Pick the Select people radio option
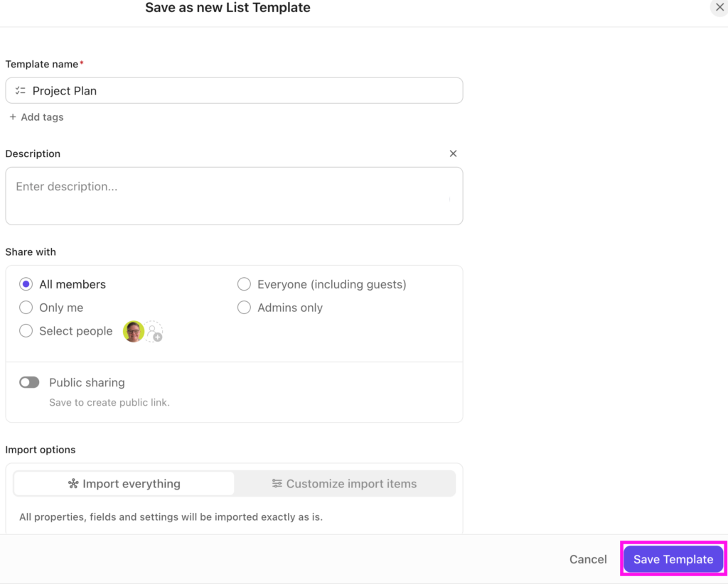 26,331
